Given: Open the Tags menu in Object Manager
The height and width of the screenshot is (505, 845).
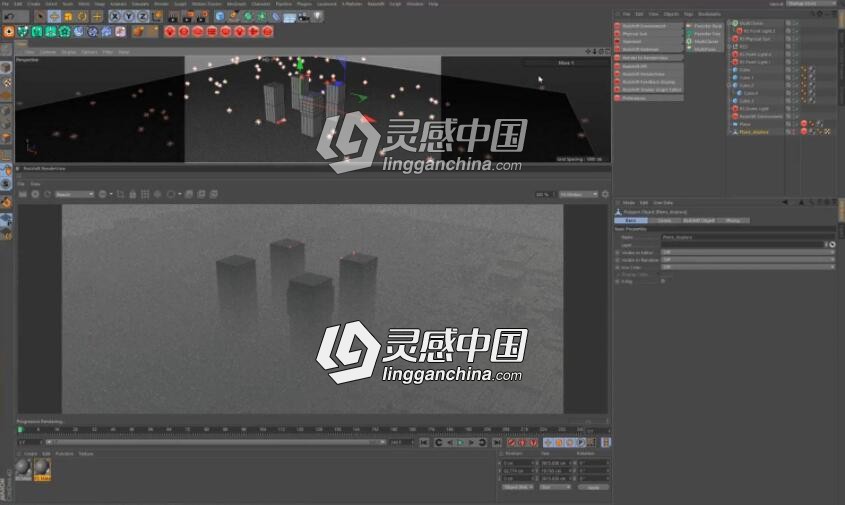Looking at the screenshot, I should [688, 14].
